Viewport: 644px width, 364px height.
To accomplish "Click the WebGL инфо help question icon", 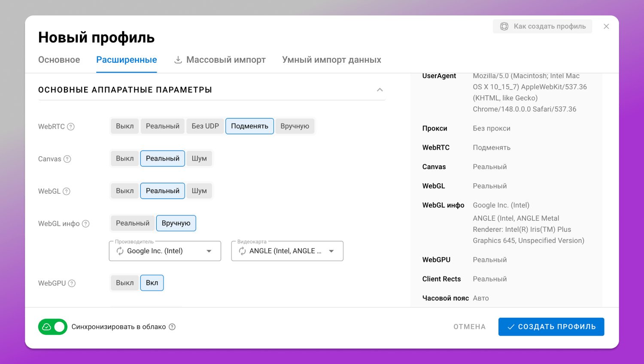I will pos(86,224).
